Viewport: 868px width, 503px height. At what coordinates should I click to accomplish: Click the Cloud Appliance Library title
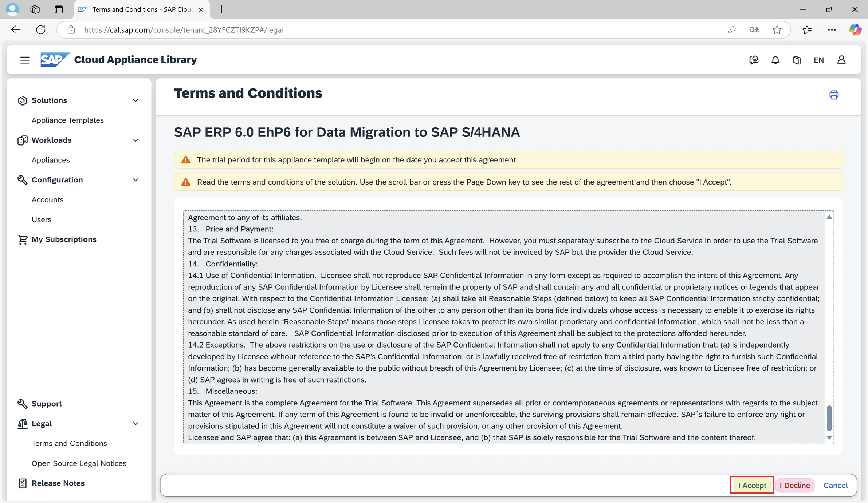click(135, 60)
